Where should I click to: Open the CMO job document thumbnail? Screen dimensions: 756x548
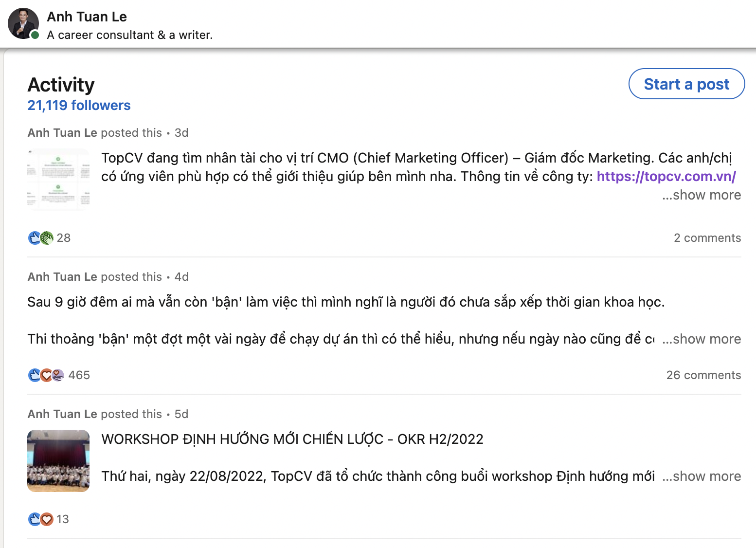[58, 180]
